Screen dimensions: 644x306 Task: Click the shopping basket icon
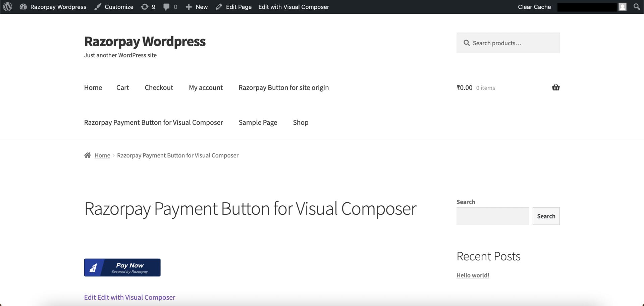pos(556,88)
